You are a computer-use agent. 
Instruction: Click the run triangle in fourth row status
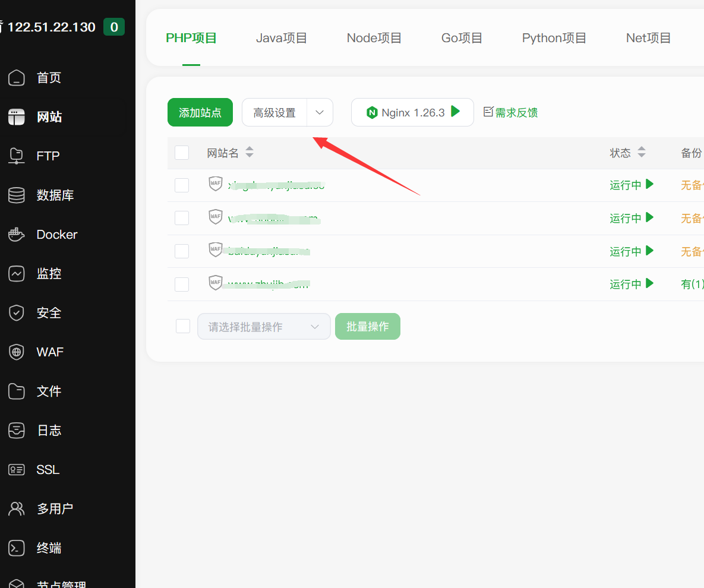pyautogui.click(x=649, y=283)
